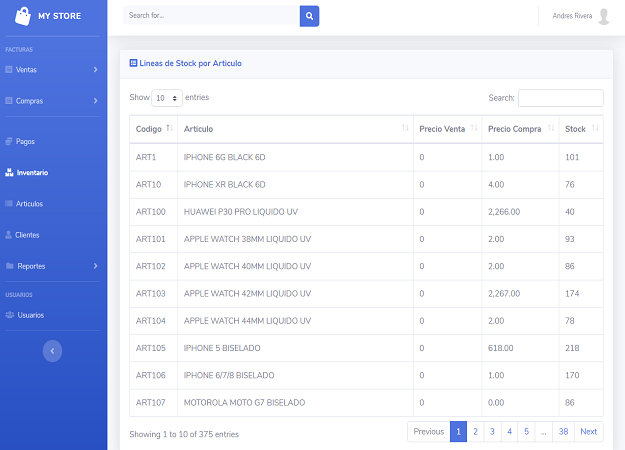625x450 pixels.
Task: Focus the table Search input box
Action: pyautogui.click(x=560, y=98)
